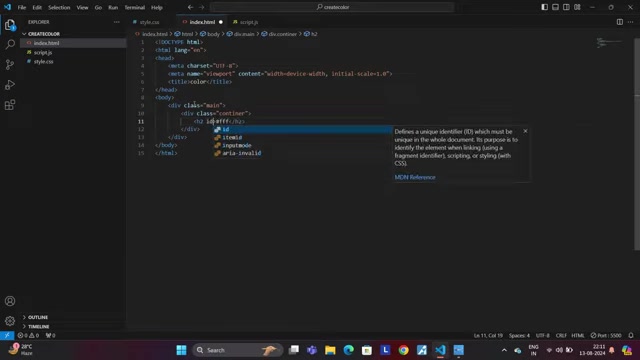Image resolution: width=640 pixels, height=360 pixels.
Task: Select index.html in the Explorer tree
Action: point(73,43)
